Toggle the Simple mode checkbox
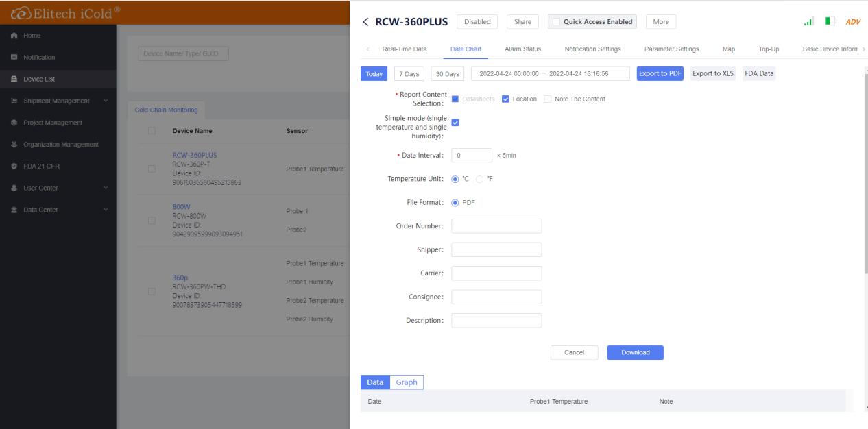The image size is (868, 429). [x=455, y=123]
